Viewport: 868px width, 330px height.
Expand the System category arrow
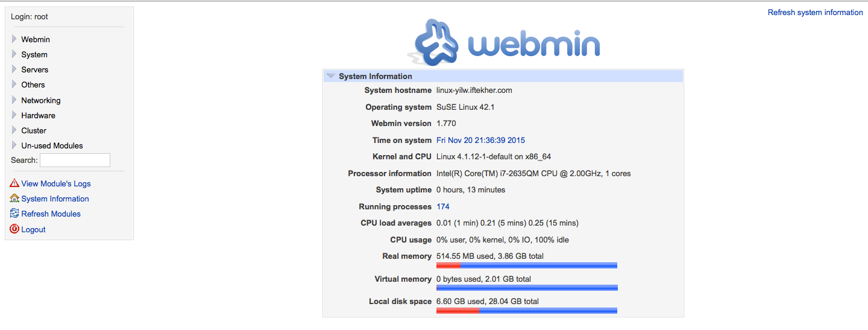14,54
